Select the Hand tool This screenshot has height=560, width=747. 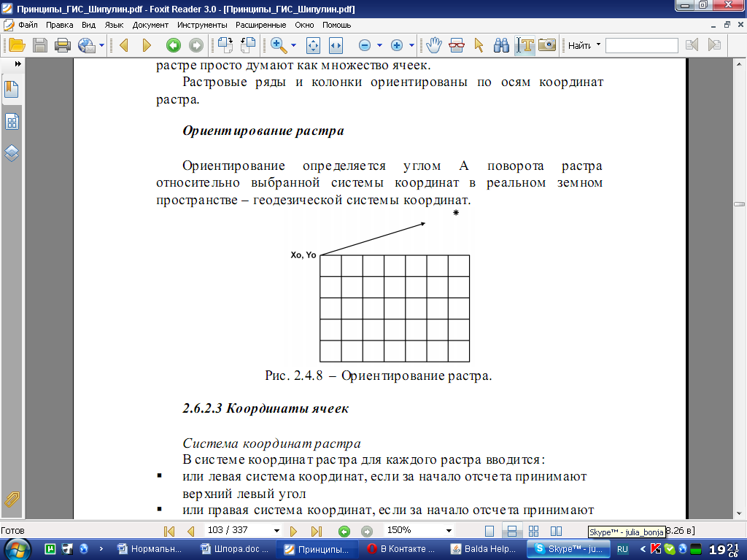pyautogui.click(x=434, y=45)
